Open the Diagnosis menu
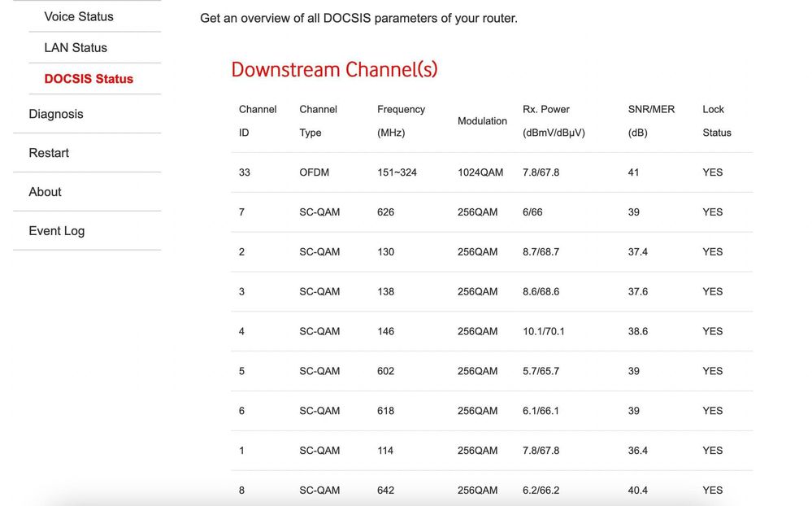 [56, 114]
